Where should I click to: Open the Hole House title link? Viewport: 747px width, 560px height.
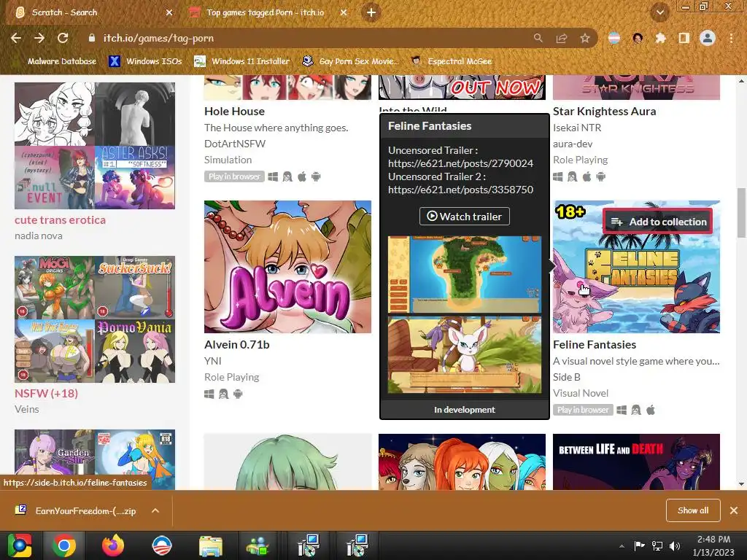[x=234, y=111]
